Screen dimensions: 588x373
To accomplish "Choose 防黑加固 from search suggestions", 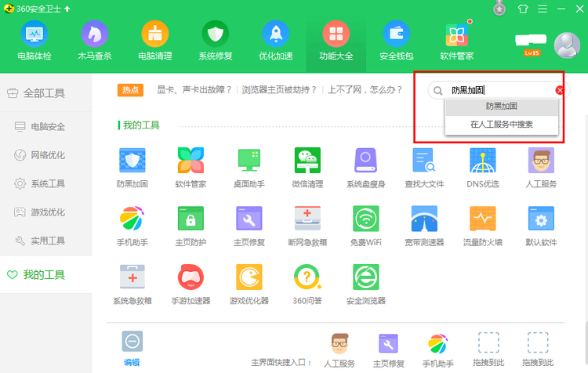I will (501, 106).
